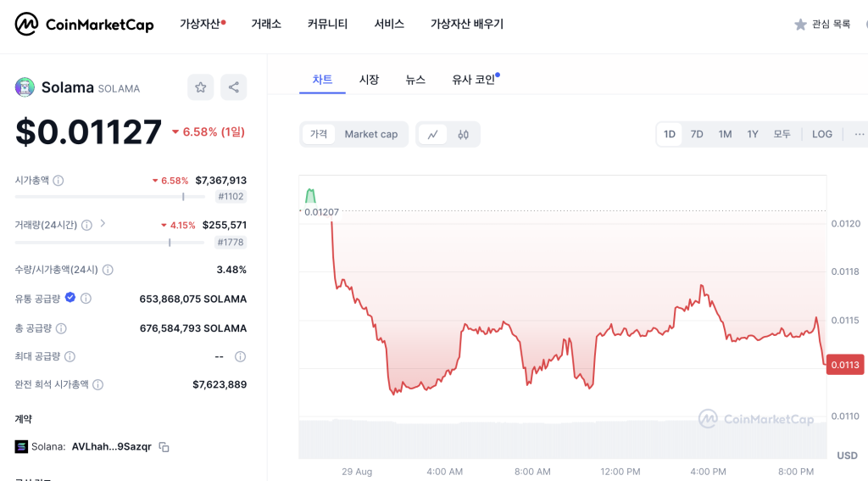
Task: Open 서비스 navigation menu
Action: [389, 24]
